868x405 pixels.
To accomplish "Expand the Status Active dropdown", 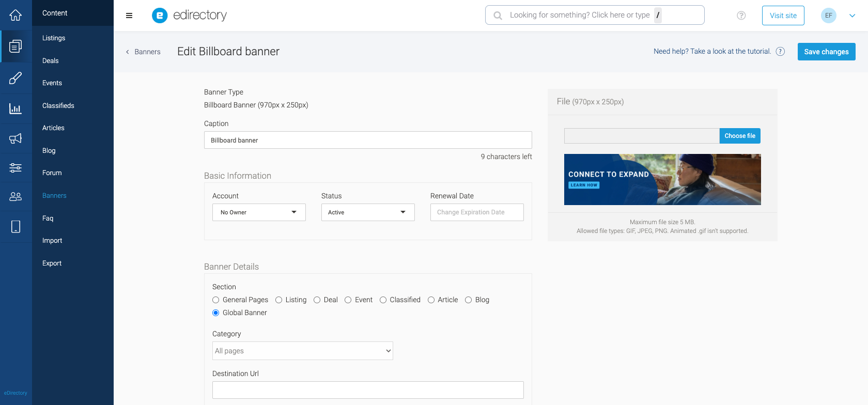I will (x=368, y=212).
